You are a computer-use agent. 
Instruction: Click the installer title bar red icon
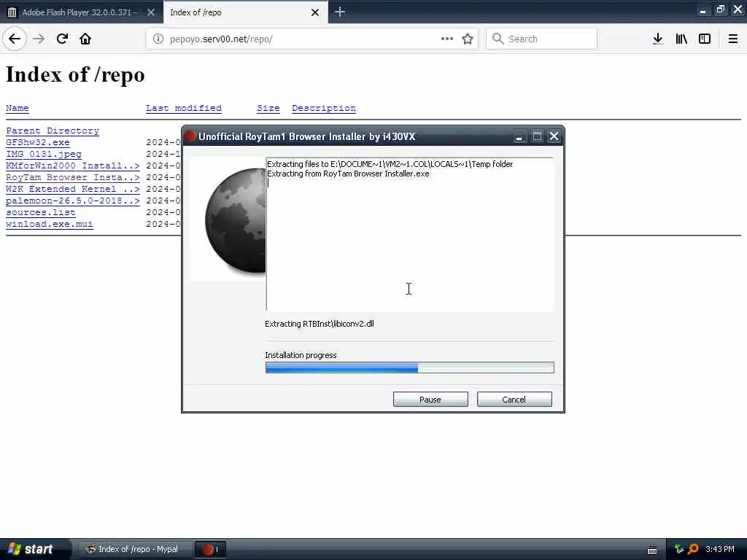190,136
